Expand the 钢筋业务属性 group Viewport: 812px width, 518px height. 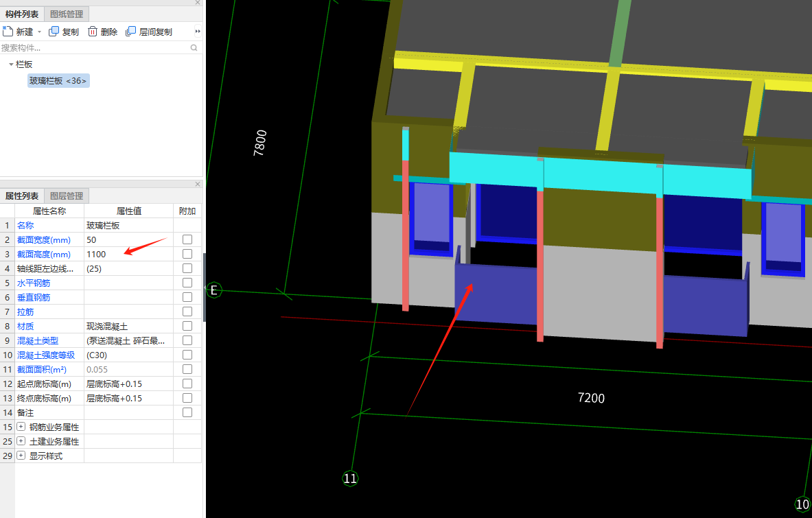21,427
